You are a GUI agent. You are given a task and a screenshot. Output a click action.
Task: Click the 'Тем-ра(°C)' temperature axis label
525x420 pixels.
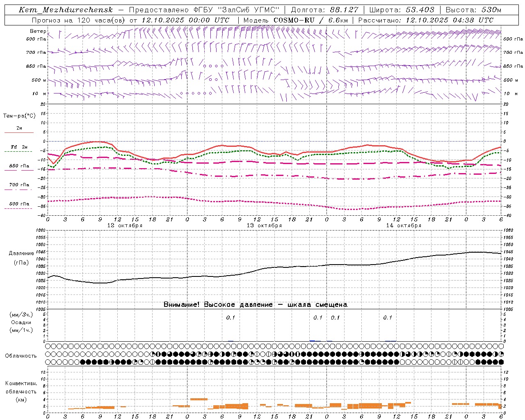click(x=19, y=116)
